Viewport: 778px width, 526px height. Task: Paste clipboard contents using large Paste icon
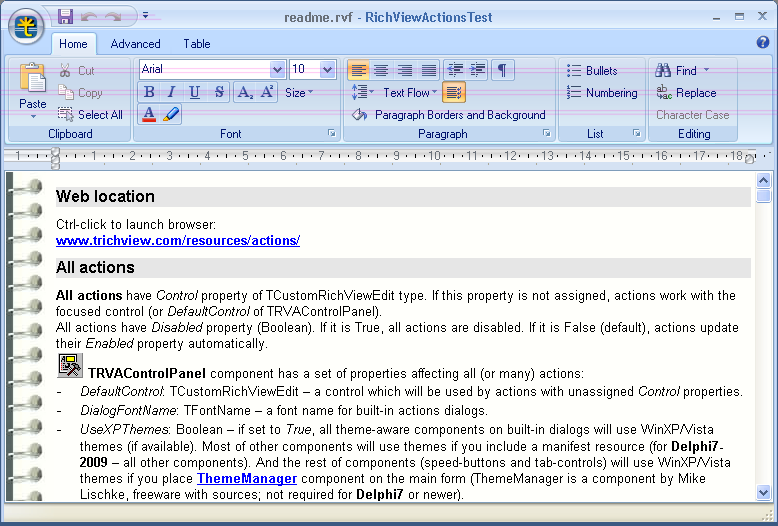pos(33,78)
